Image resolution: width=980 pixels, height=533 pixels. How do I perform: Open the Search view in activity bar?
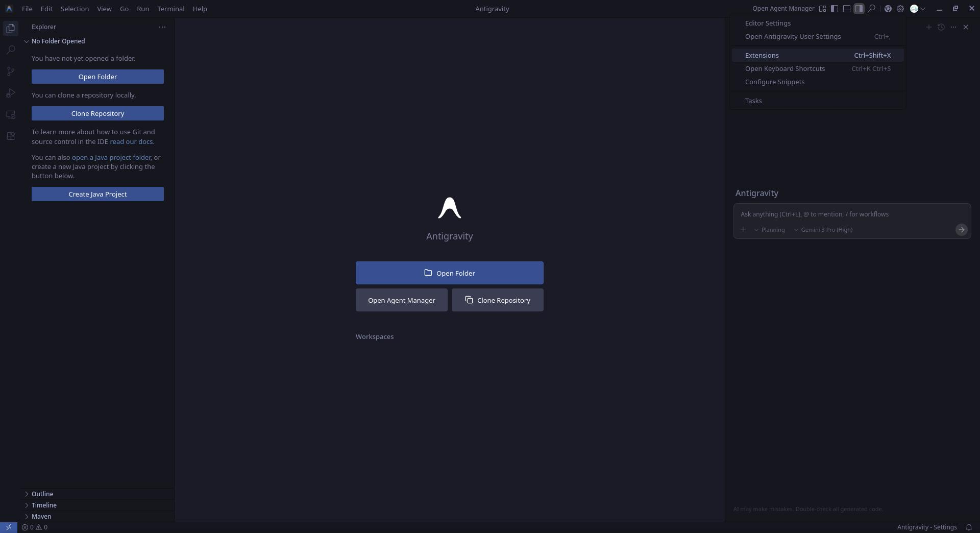tap(10, 50)
